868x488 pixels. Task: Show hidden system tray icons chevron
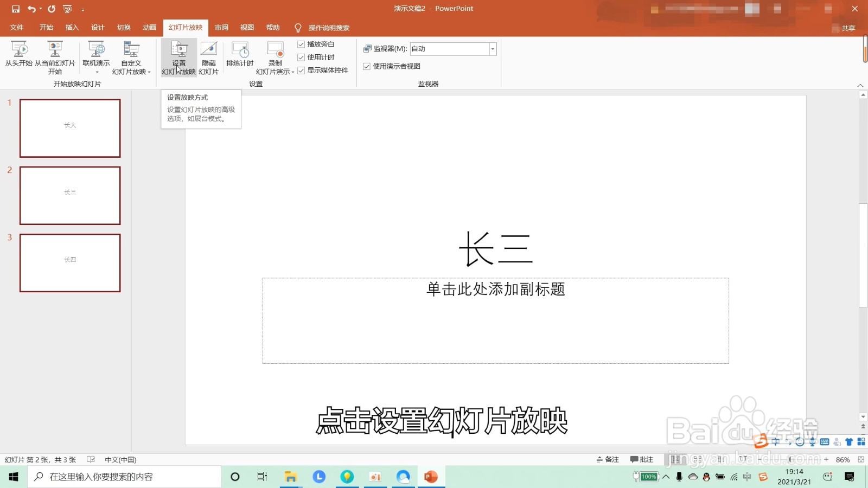pyautogui.click(x=666, y=477)
